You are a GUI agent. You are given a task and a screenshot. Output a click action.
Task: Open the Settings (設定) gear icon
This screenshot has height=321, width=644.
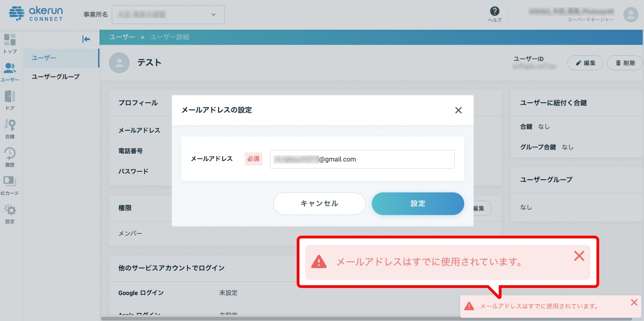point(10,210)
